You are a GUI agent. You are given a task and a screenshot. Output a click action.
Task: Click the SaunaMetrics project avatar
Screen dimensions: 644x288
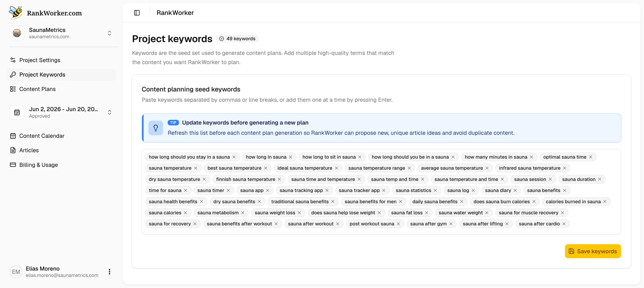[17, 33]
